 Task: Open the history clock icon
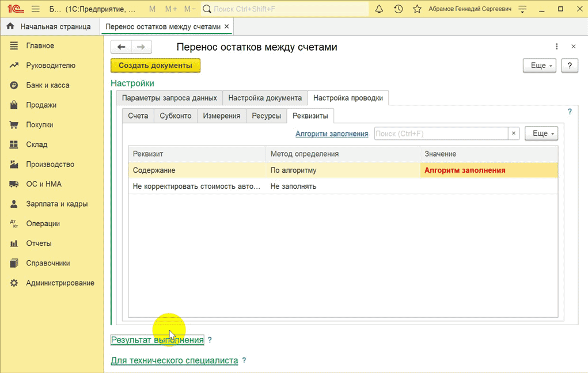(x=398, y=9)
